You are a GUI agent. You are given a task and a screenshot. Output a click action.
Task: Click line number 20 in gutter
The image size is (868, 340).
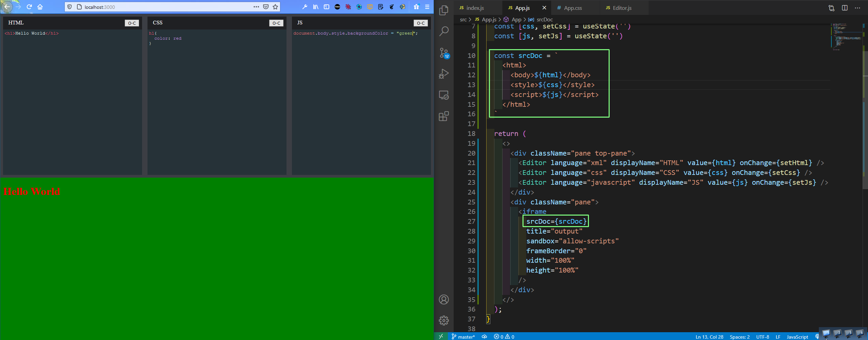(471, 153)
